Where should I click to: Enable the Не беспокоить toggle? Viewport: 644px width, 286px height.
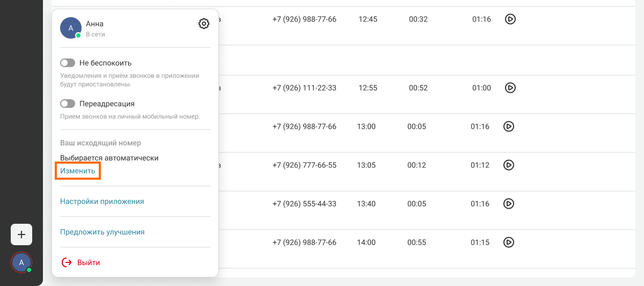point(68,63)
